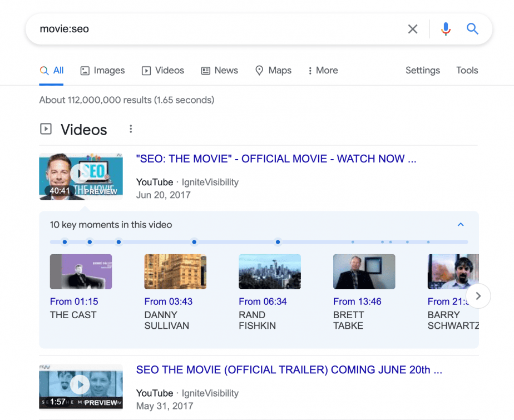Click the blue magnifier search icon
514x420 pixels.
click(472, 29)
